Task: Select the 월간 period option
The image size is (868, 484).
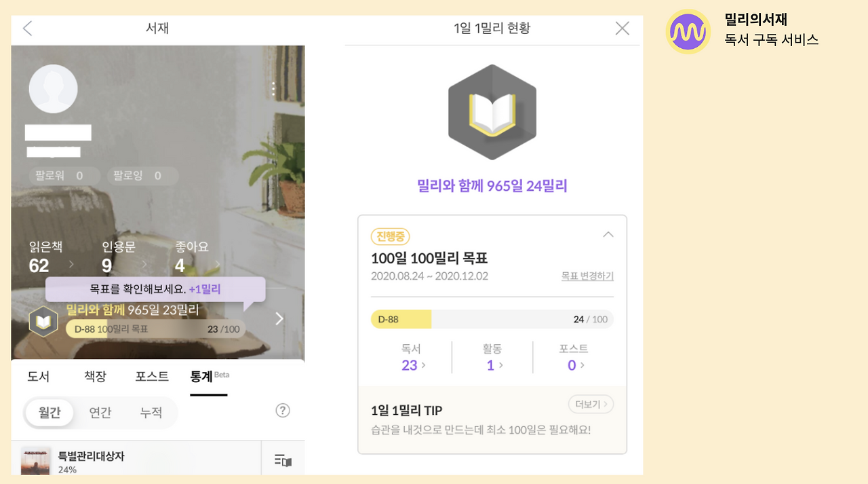Action: coord(50,412)
